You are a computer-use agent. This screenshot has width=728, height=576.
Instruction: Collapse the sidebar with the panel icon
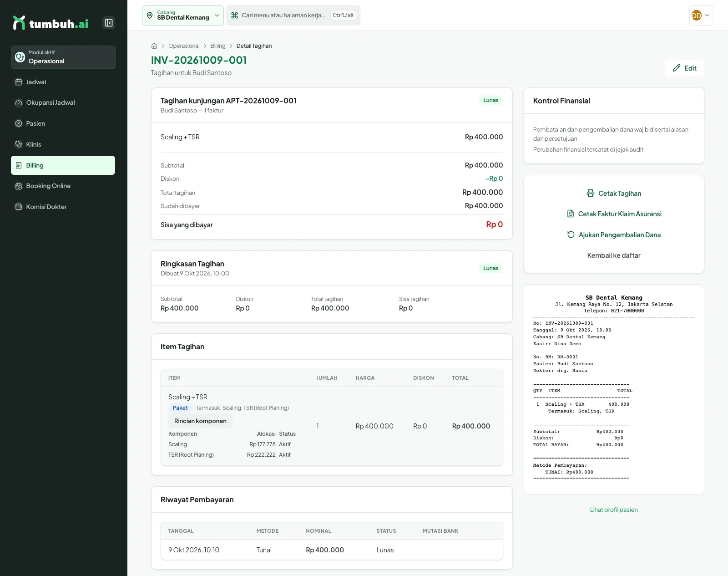(x=109, y=23)
